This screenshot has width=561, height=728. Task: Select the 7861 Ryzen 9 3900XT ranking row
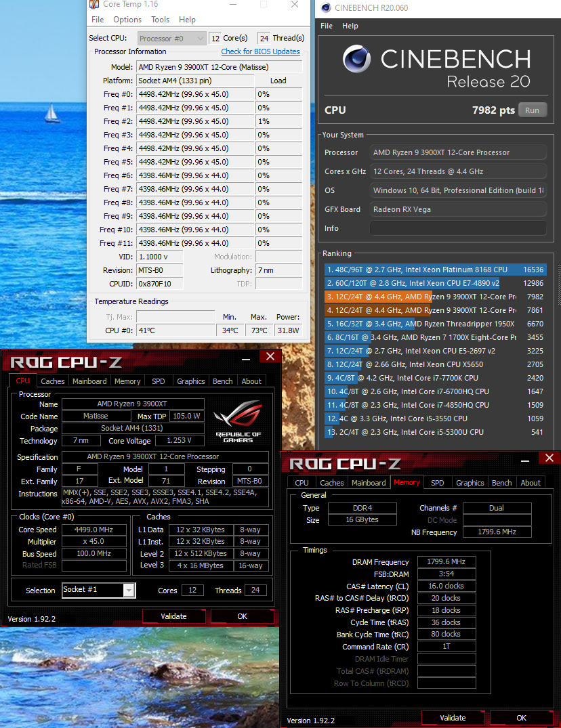[x=435, y=310]
